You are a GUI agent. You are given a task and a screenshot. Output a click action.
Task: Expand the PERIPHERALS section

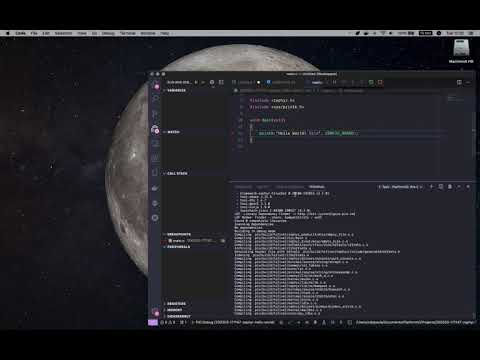point(178,247)
